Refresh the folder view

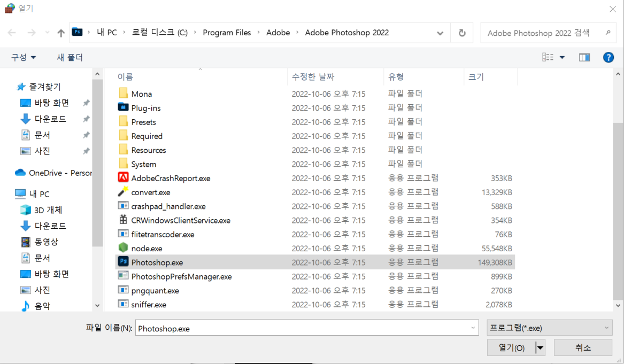(461, 33)
